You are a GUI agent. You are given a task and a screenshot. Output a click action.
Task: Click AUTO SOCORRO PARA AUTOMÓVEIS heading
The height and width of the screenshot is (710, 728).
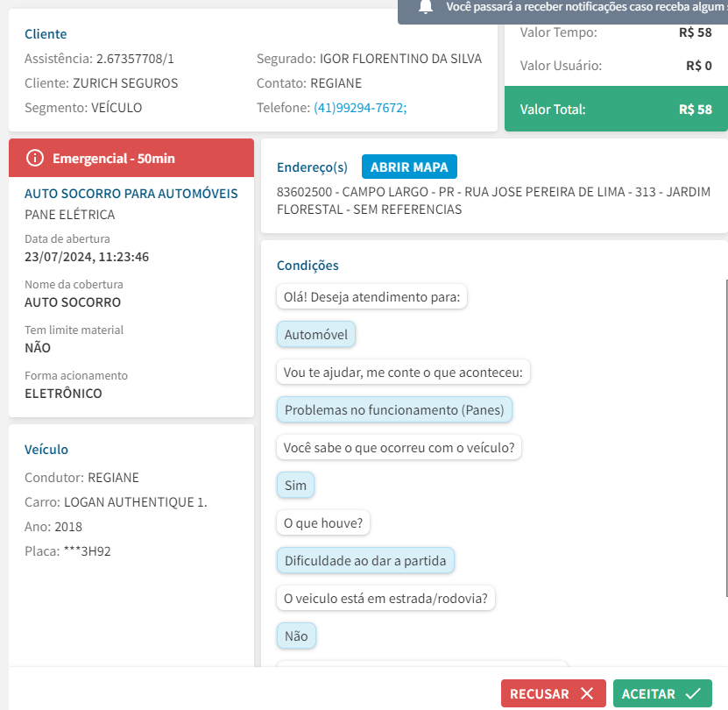[x=131, y=194]
